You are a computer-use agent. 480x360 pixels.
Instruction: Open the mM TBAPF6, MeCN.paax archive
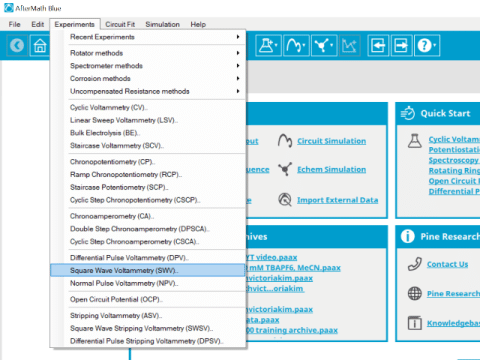tap(294, 268)
